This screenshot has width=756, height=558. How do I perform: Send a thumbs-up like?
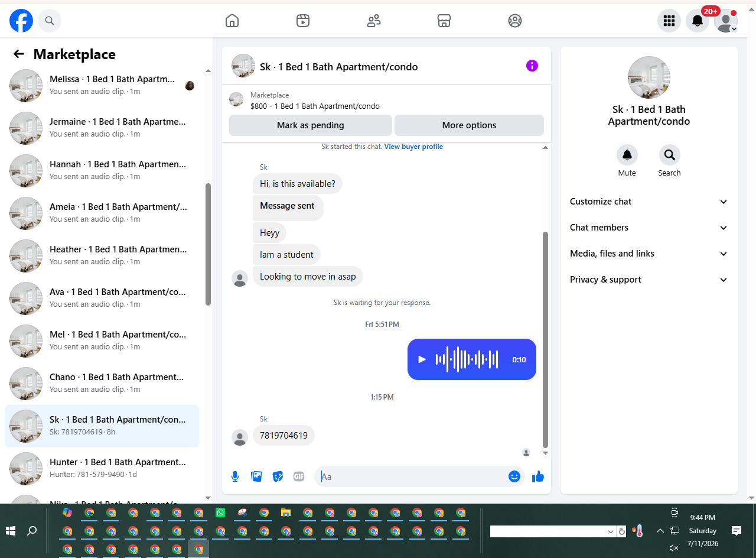[537, 476]
